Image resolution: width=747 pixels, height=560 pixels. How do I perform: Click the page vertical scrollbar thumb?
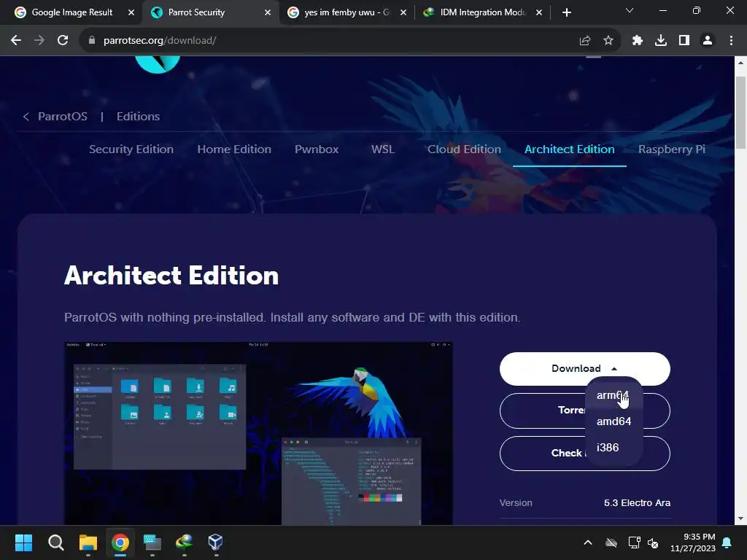coord(740,112)
